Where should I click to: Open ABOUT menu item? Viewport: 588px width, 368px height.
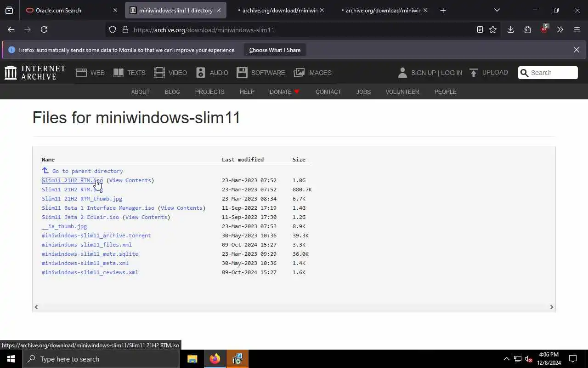point(140,92)
